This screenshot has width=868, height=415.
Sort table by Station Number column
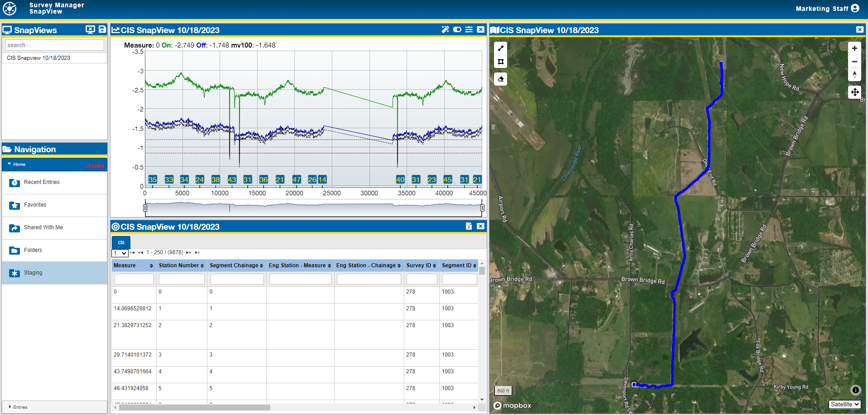click(181, 265)
